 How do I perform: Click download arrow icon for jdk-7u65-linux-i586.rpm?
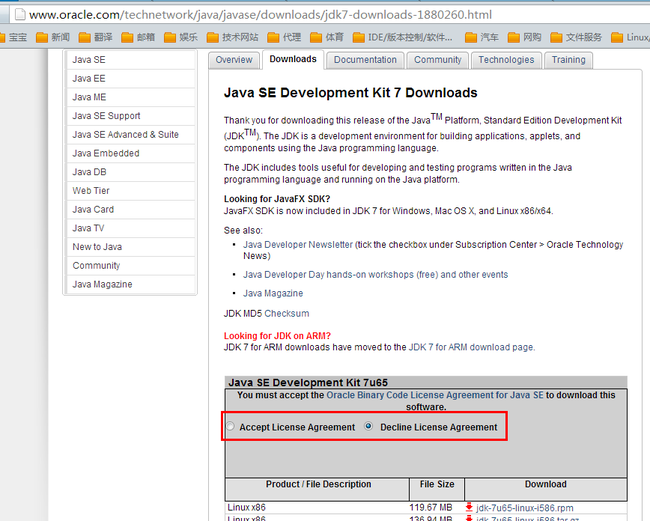tap(469, 507)
